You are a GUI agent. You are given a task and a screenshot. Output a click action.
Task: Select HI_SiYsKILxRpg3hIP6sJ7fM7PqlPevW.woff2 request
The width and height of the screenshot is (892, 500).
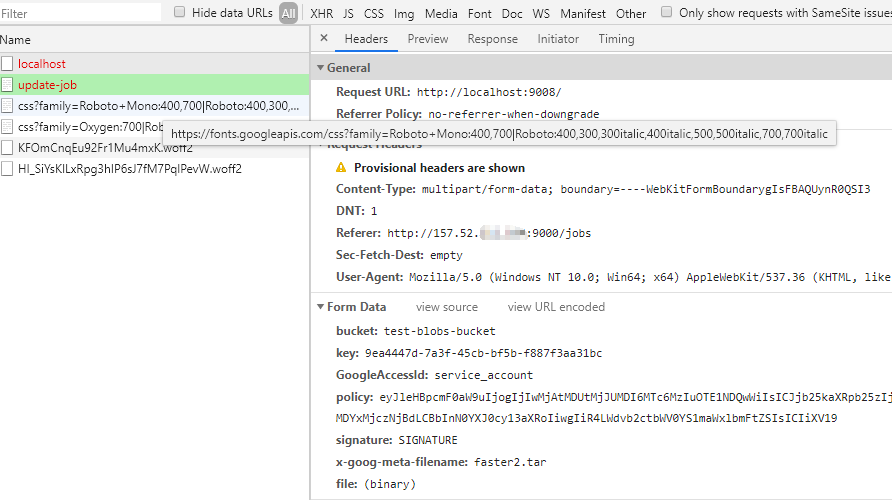pos(155,169)
